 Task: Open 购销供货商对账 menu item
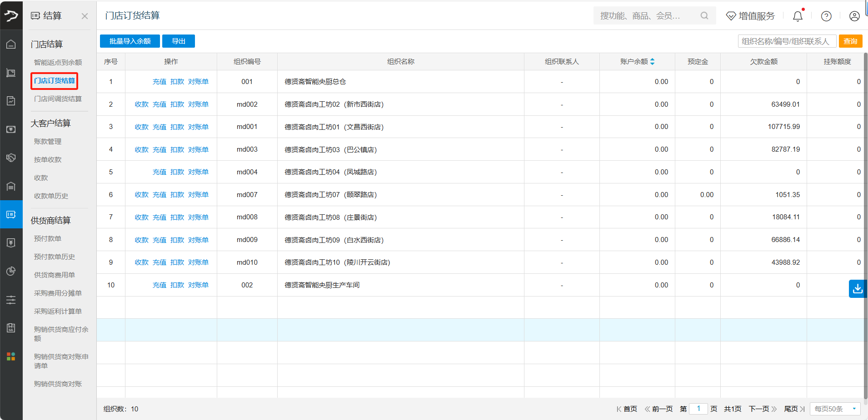tap(58, 384)
